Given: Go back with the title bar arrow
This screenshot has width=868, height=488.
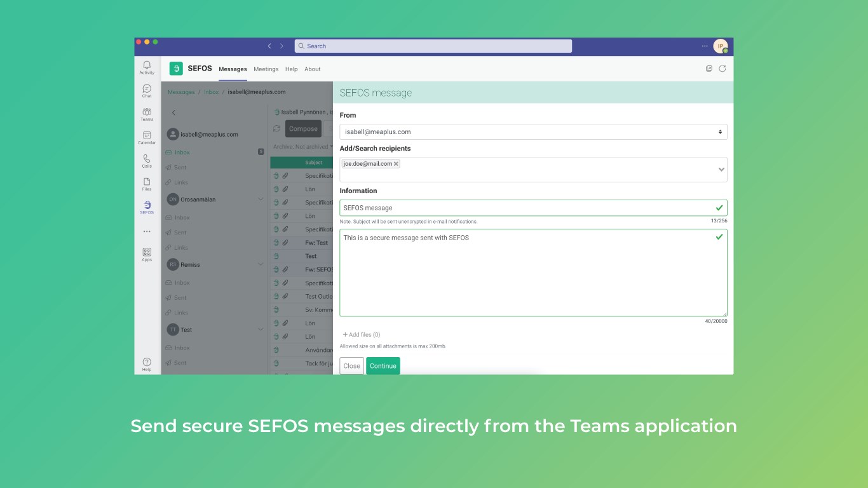Looking at the screenshot, I should pos(269,46).
